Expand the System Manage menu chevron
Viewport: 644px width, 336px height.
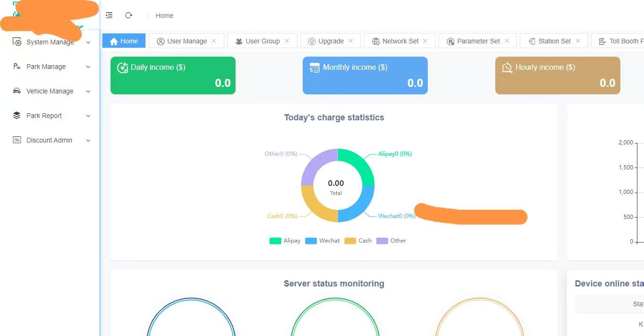88,42
